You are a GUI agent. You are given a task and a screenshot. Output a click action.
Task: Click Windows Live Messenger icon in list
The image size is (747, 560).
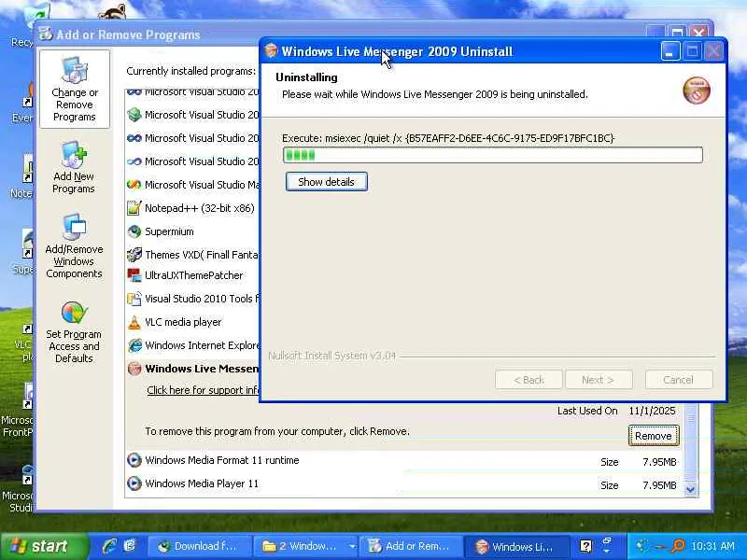point(134,369)
